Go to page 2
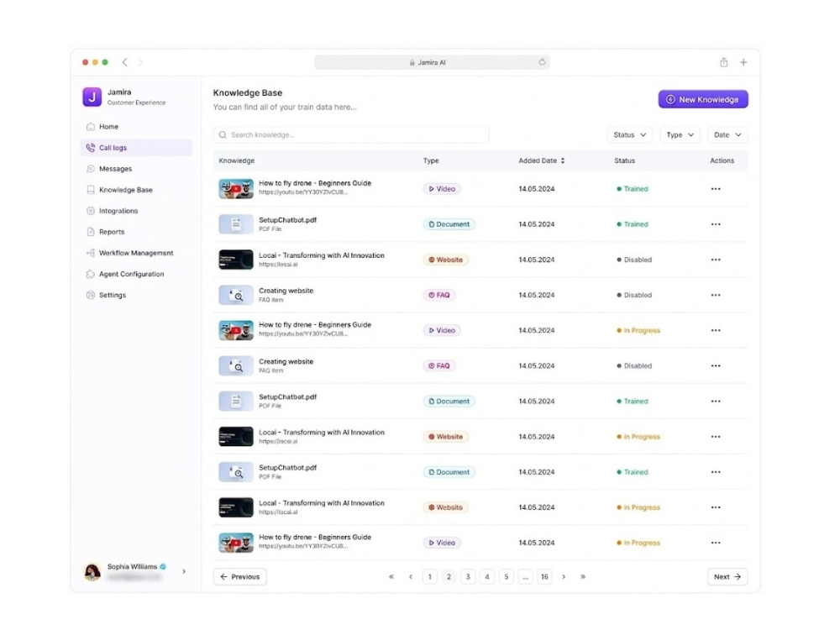 (x=449, y=577)
